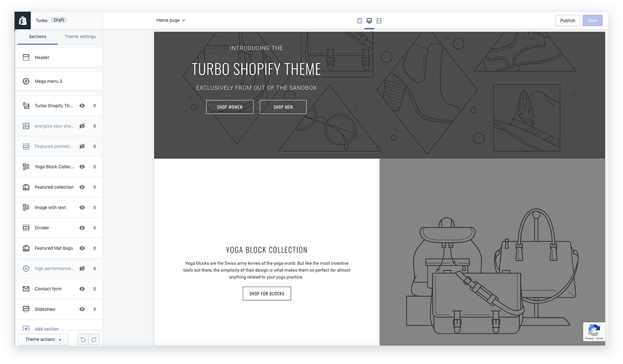Switch to the Theme settings tab
The height and width of the screenshot is (364, 623).
coord(80,37)
